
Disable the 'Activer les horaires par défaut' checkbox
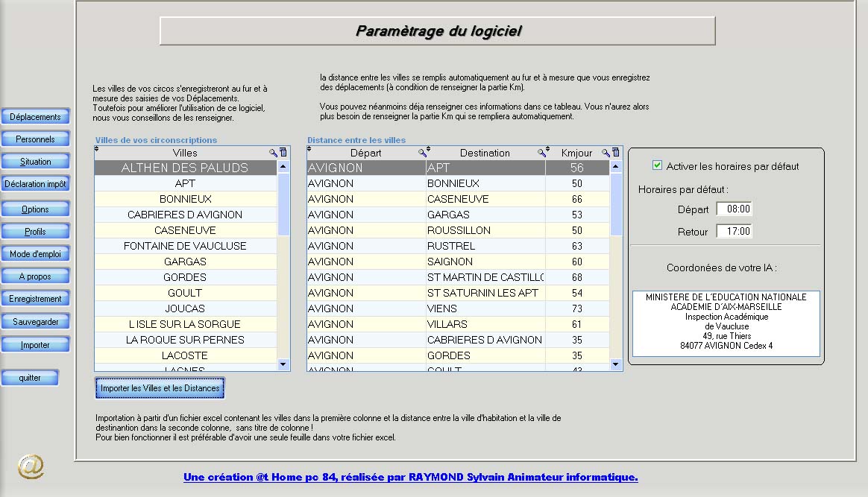(657, 165)
